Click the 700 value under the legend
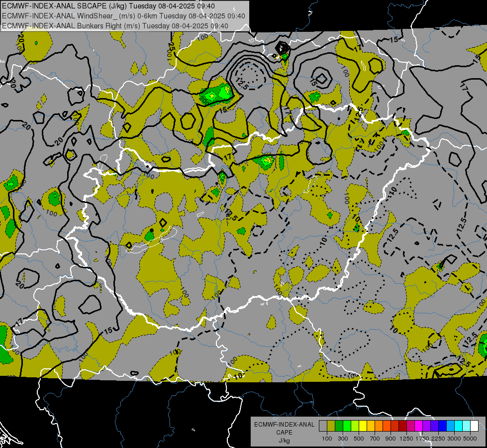Viewport: 487px width, 448px height. [375, 439]
